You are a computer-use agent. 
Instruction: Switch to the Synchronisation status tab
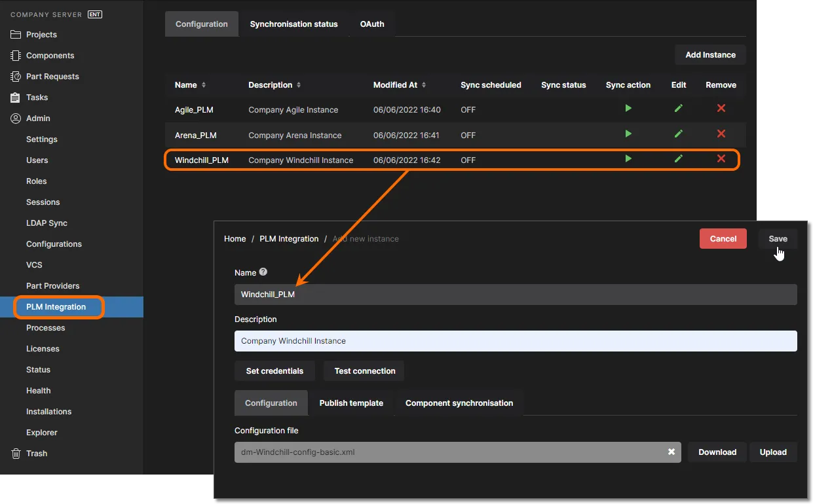click(293, 24)
